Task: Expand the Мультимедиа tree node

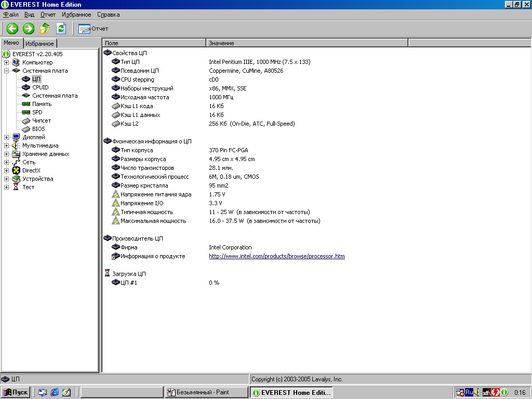Action: [6, 145]
